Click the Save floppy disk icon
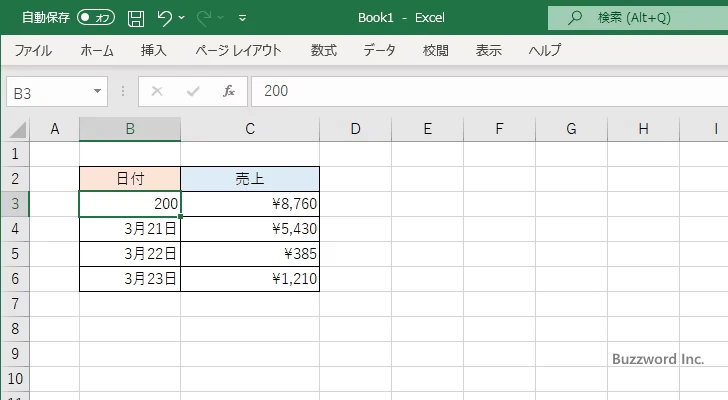 click(136, 17)
